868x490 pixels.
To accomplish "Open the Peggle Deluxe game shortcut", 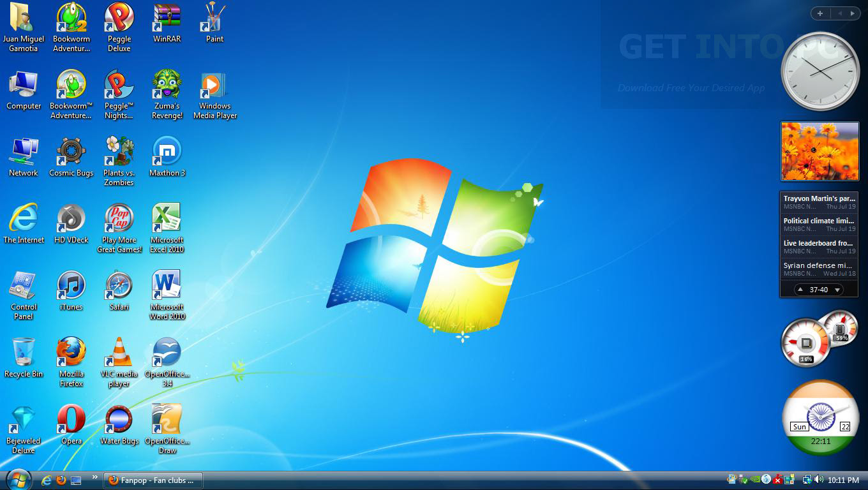I will click(x=119, y=27).
